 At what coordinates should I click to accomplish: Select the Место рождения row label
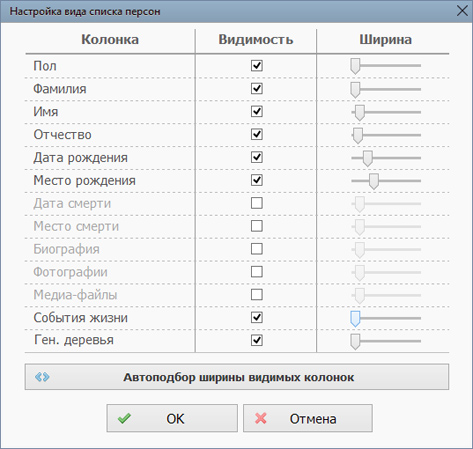(84, 181)
